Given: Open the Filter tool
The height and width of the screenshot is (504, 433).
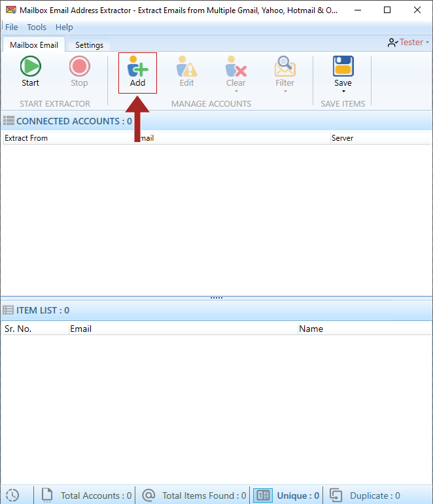Looking at the screenshot, I should pyautogui.click(x=285, y=71).
